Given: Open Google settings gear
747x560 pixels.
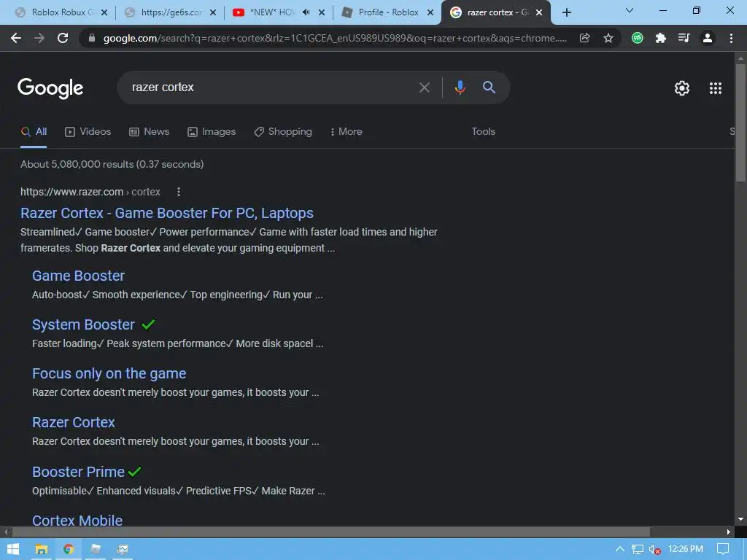Looking at the screenshot, I should point(682,88).
